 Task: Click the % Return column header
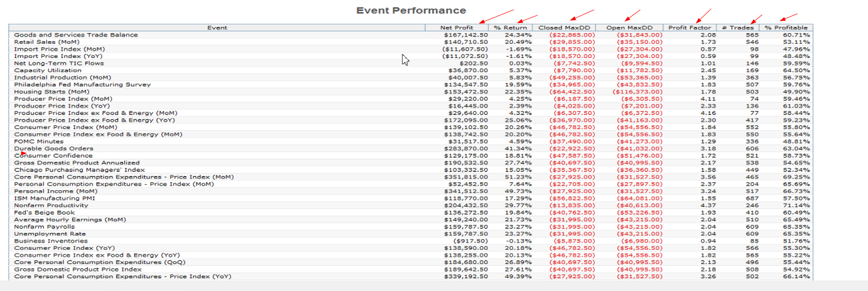510,28
